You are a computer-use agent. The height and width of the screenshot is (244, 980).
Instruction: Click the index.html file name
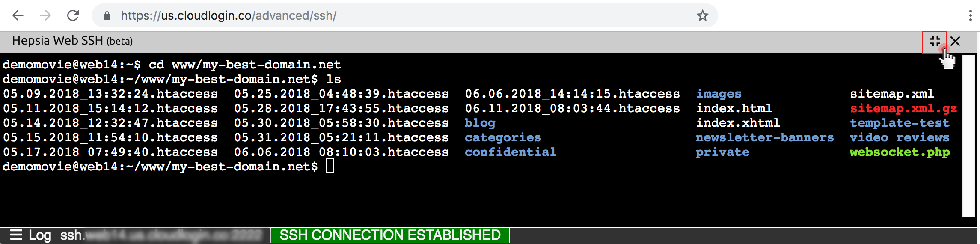(734, 108)
